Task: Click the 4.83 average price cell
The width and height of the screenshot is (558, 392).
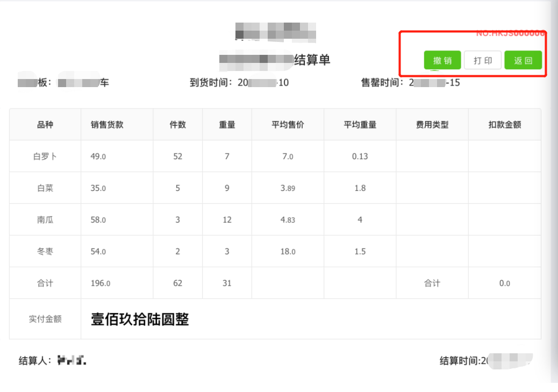Action: tap(288, 220)
